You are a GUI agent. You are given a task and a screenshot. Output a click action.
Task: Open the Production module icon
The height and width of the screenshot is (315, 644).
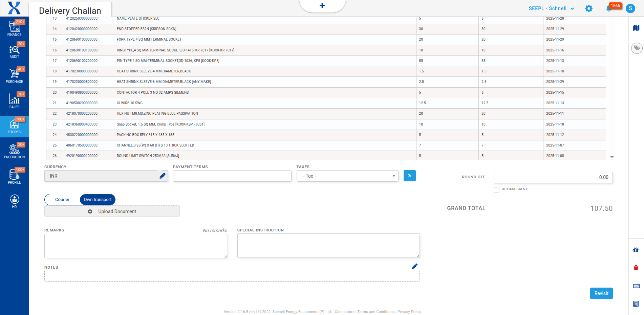coord(14,151)
